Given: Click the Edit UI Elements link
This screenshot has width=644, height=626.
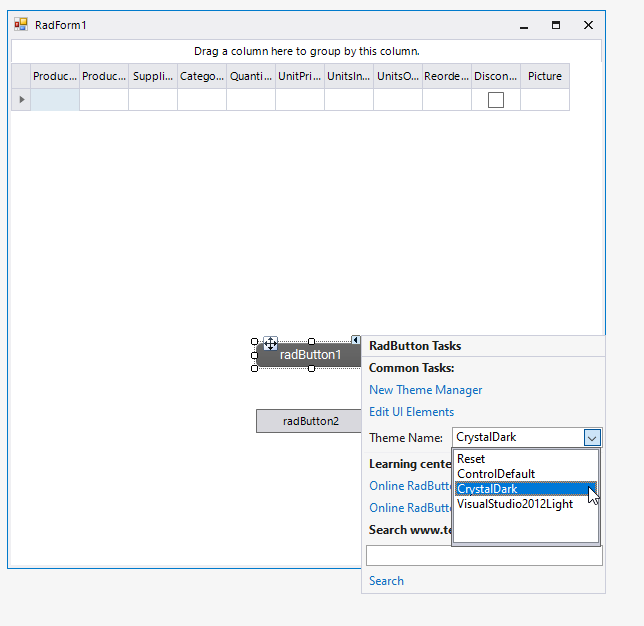Looking at the screenshot, I should click(411, 412).
